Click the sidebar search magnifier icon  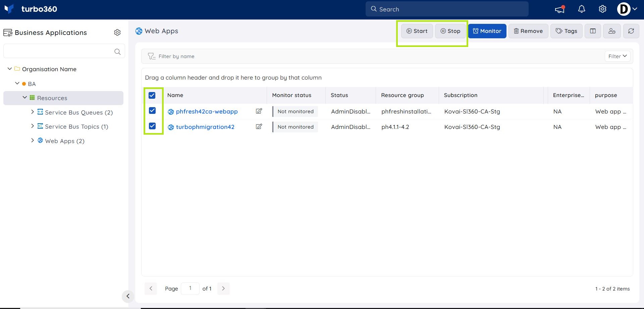pyautogui.click(x=117, y=52)
